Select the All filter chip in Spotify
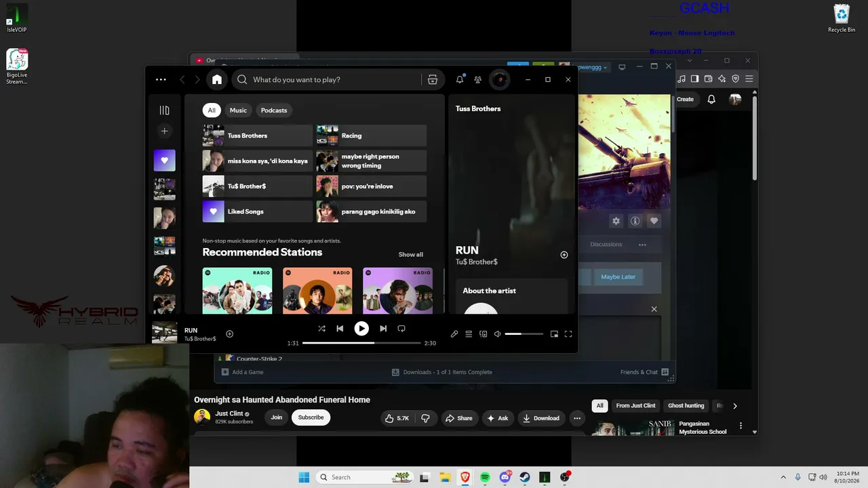The image size is (868, 488). pyautogui.click(x=212, y=110)
